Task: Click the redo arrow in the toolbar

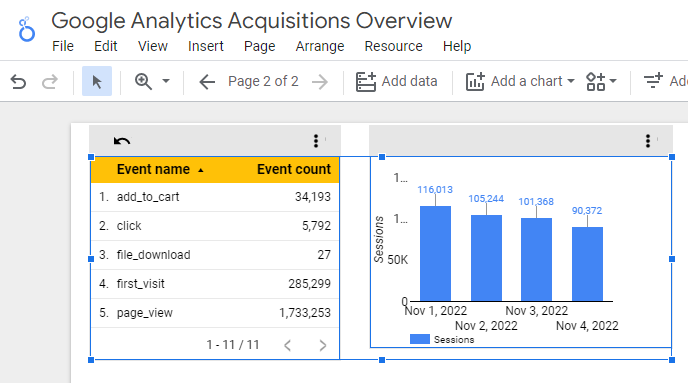Action: [50, 82]
